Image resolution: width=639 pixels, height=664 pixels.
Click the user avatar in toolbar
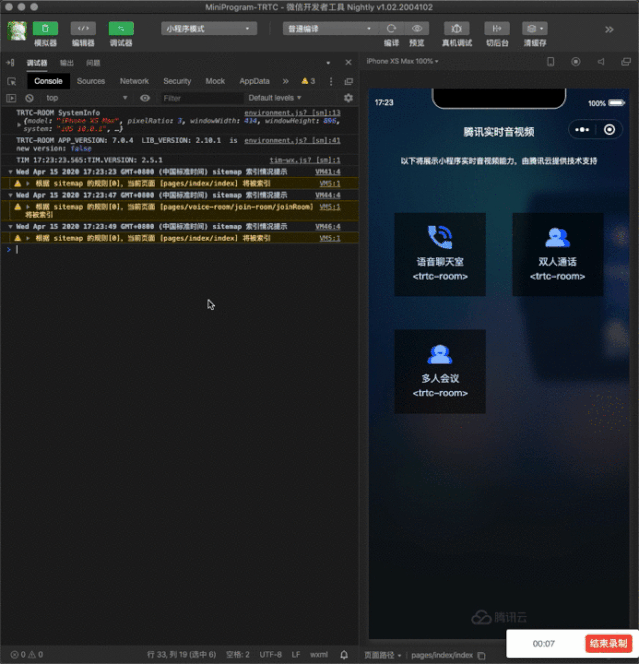[x=17, y=30]
